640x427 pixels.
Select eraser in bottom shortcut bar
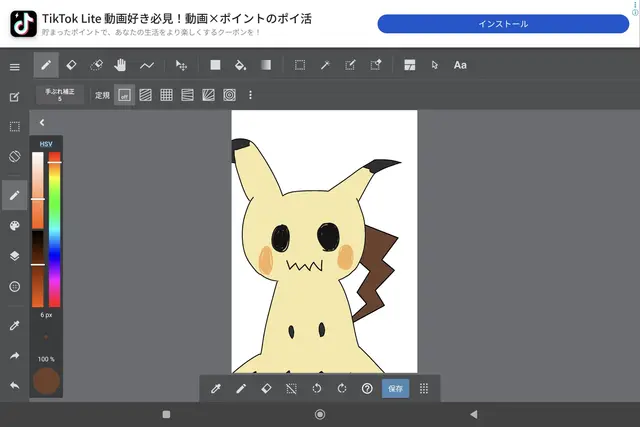pos(266,389)
